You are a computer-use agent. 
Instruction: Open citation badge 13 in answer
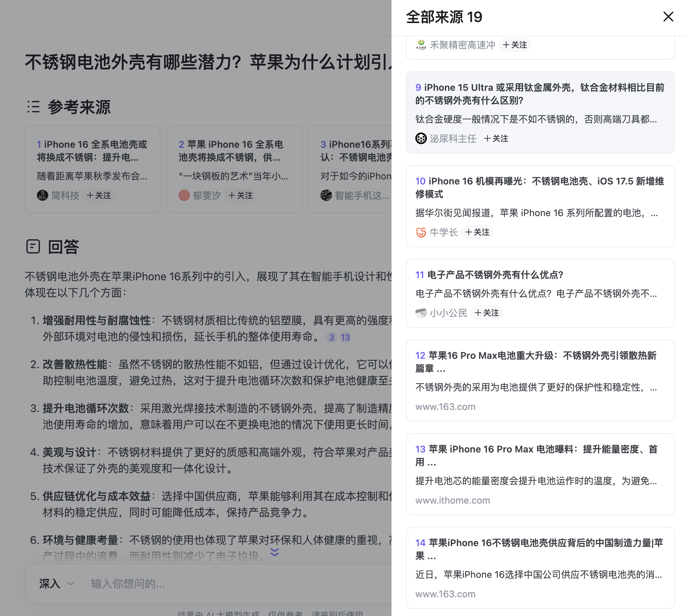click(x=345, y=337)
